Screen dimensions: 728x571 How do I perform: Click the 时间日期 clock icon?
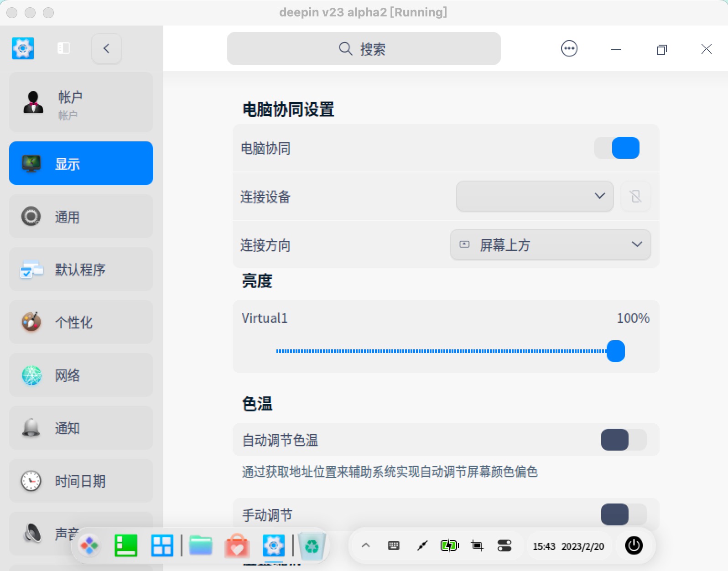[31, 481]
